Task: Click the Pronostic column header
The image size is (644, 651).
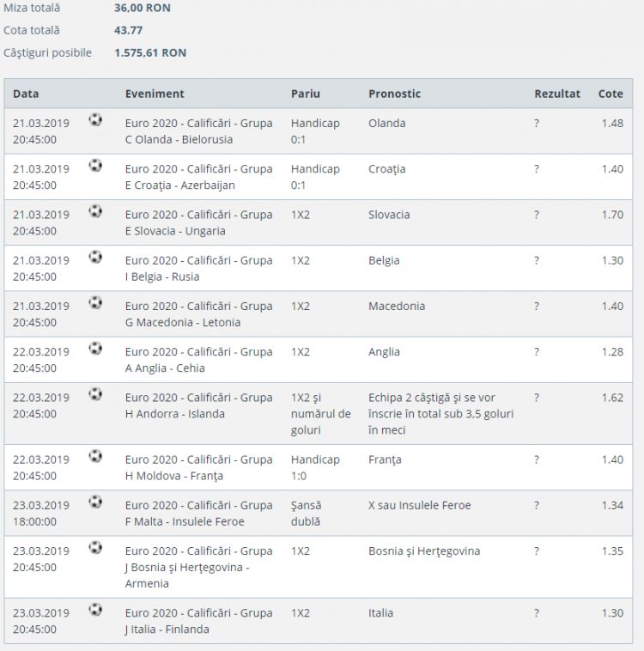Action: tap(394, 94)
